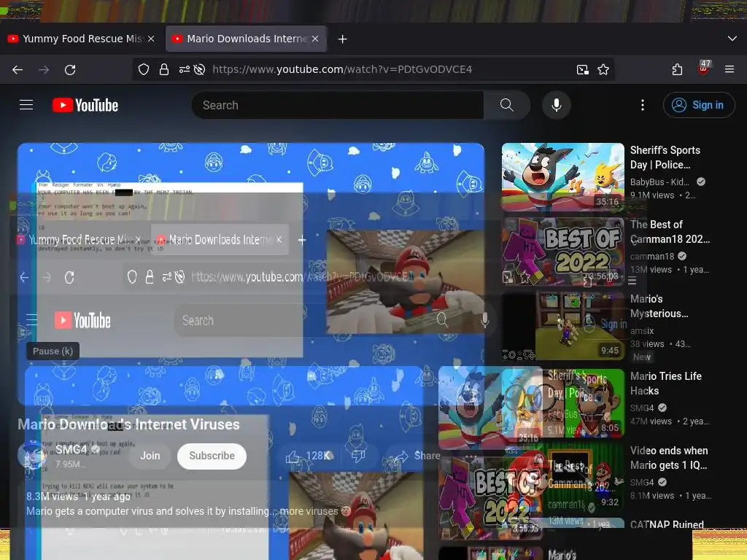Close the Yummy Food Rescue Mission tab

151,39
